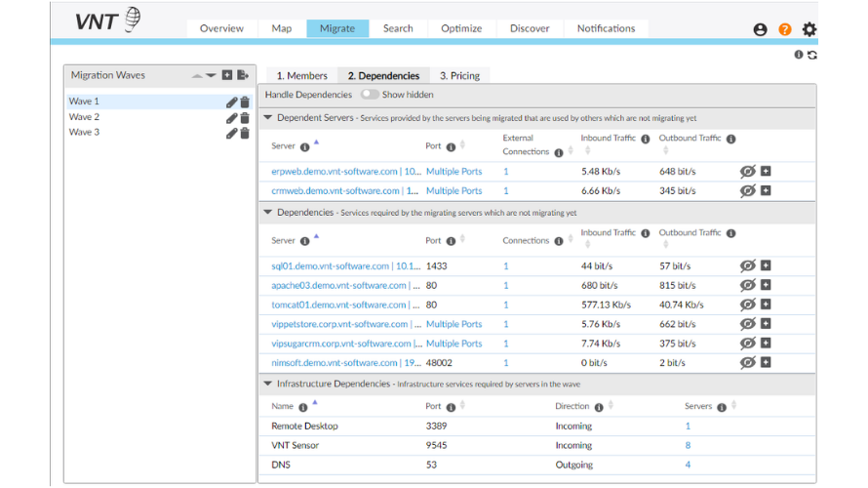Select Wave 2 in the Migration Waves list

(84, 117)
